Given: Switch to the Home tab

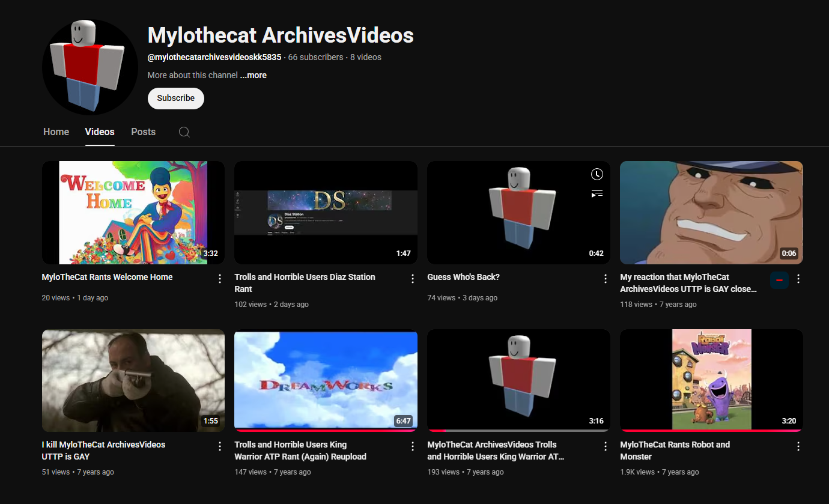Looking at the screenshot, I should point(56,132).
